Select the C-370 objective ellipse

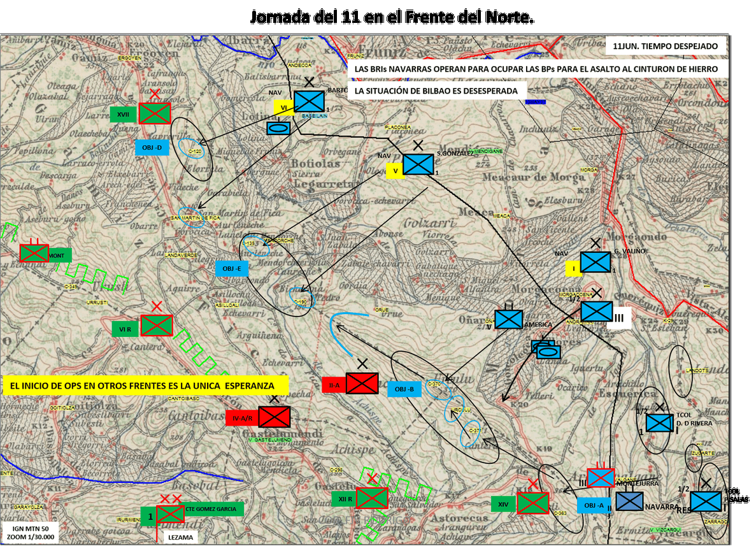click(x=438, y=389)
